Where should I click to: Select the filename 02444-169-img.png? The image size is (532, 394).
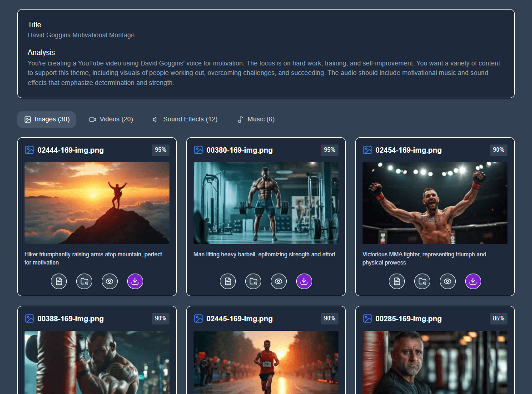(x=70, y=150)
